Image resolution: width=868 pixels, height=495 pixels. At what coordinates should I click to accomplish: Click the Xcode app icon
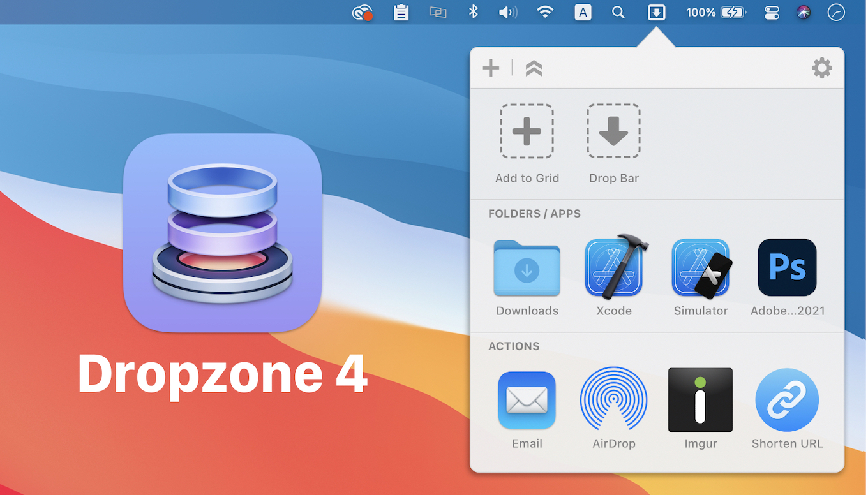pyautogui.click(x=616, y=267)
